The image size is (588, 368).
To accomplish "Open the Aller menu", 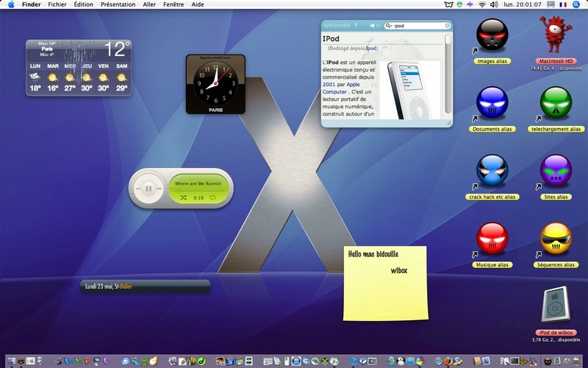I will [x=149, y=4].
